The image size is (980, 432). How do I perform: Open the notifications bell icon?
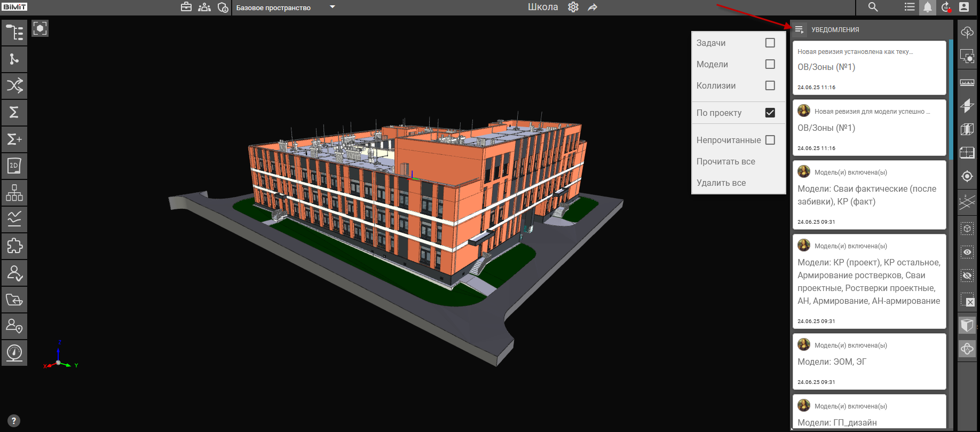point(928,7)
